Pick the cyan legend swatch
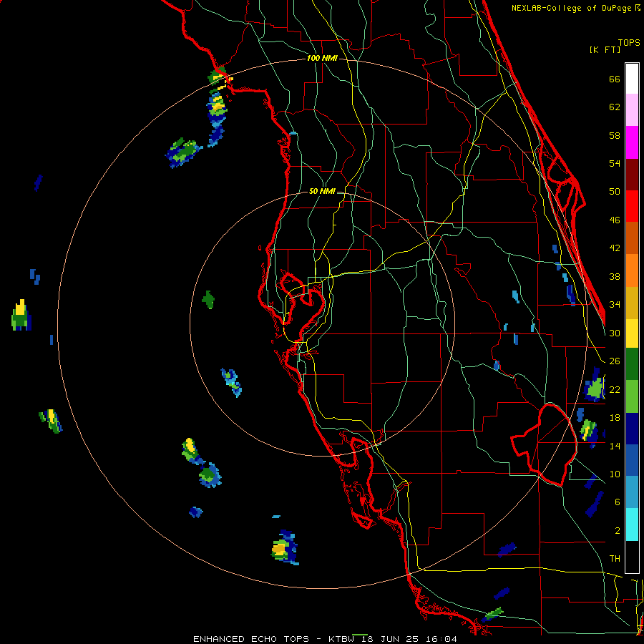Viewport: 644px width, 644px height. [632, 525]
